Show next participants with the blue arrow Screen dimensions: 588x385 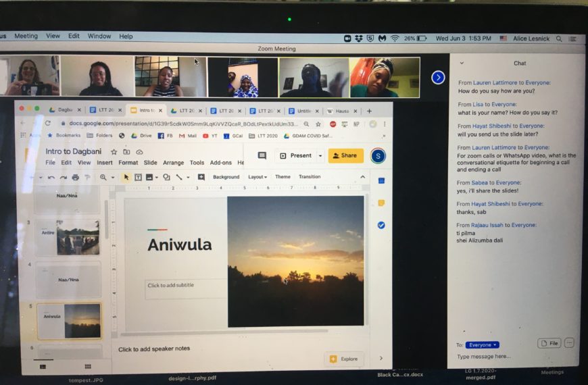[x=438, y=78]
